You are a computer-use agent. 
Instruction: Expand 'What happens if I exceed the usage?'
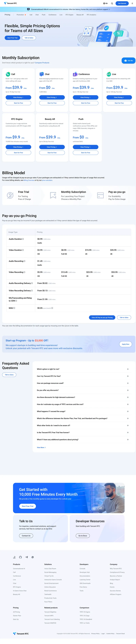coord(128,411)
